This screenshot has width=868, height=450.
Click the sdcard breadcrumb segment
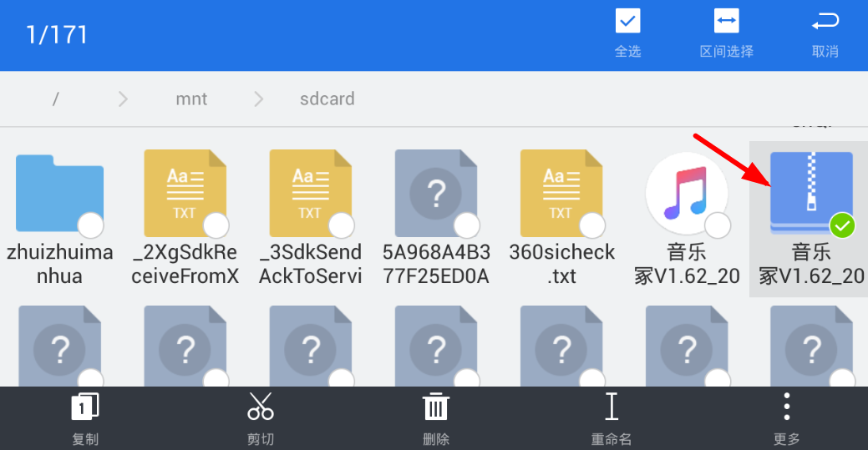click(327, 99)
